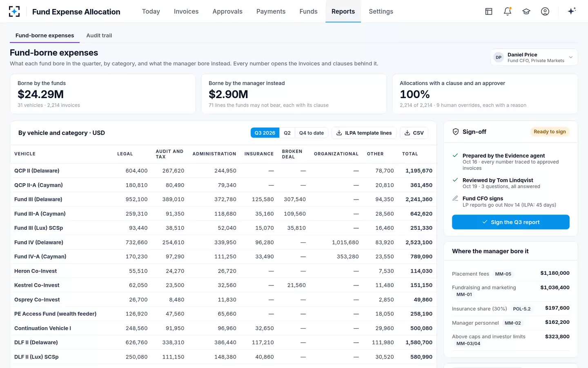Click the Ready to sign status badge
This screenshot has width=588, height=368.
click(550, 132)
